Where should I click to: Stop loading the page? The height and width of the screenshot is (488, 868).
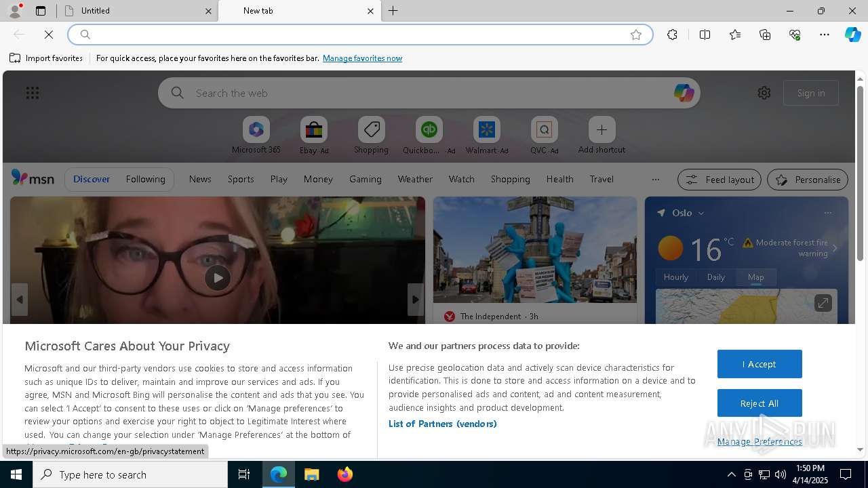pyautogui.click(x=49, y=35)
